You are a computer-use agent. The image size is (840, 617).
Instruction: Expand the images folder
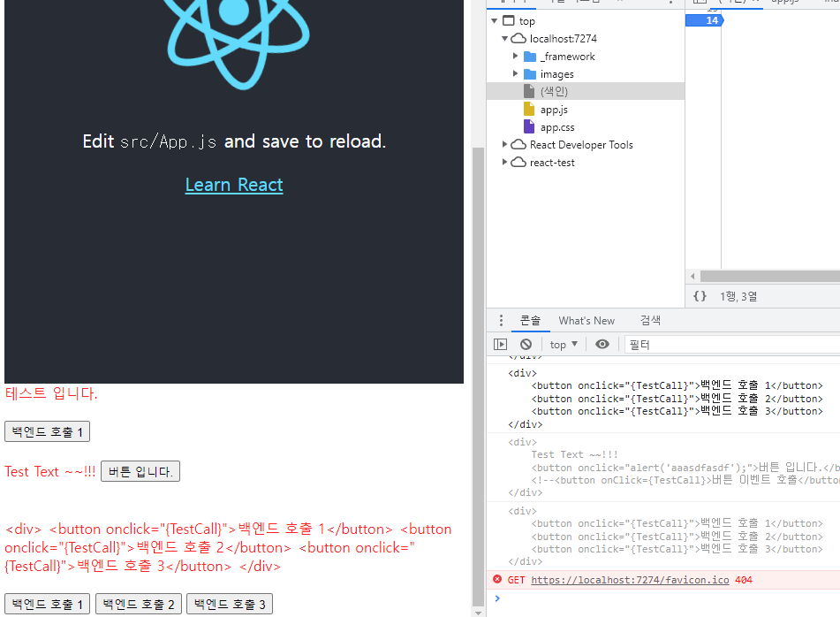click(x=515, y=73)
